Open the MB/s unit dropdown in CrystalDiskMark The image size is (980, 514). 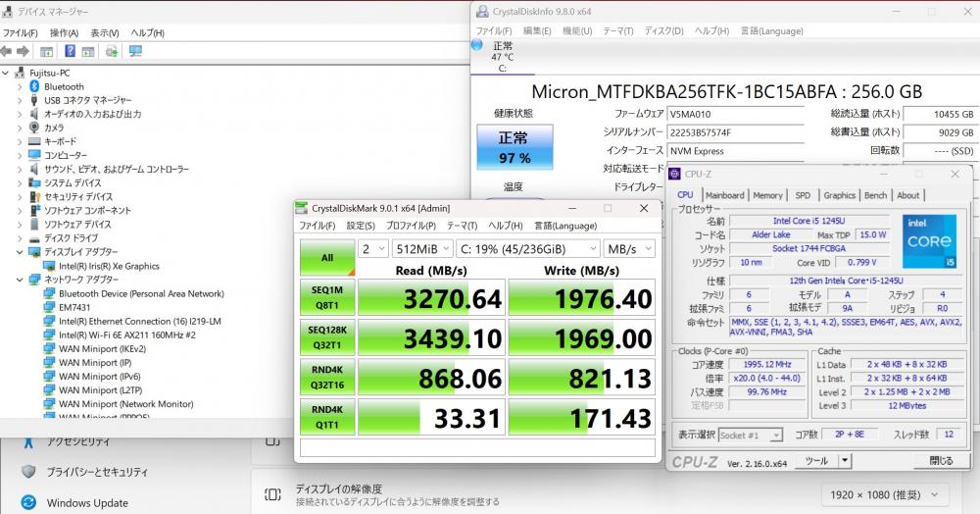pos(629,249)
